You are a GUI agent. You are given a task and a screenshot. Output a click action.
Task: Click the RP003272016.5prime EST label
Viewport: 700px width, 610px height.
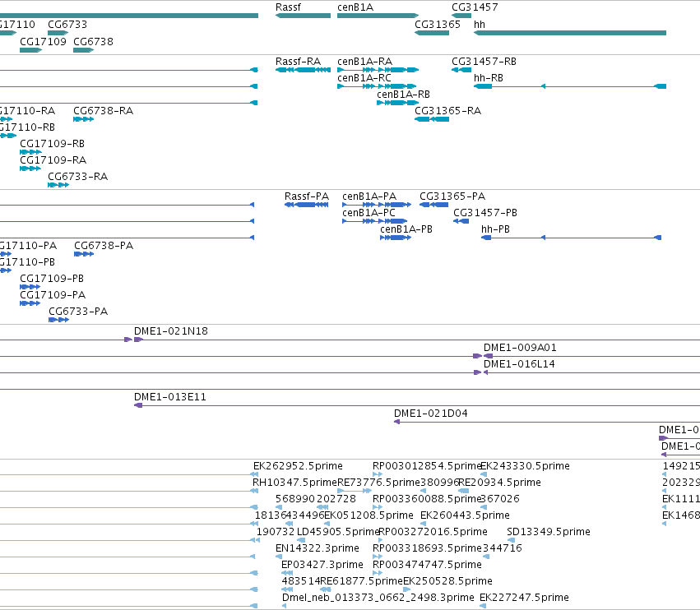tap(433, 532)
